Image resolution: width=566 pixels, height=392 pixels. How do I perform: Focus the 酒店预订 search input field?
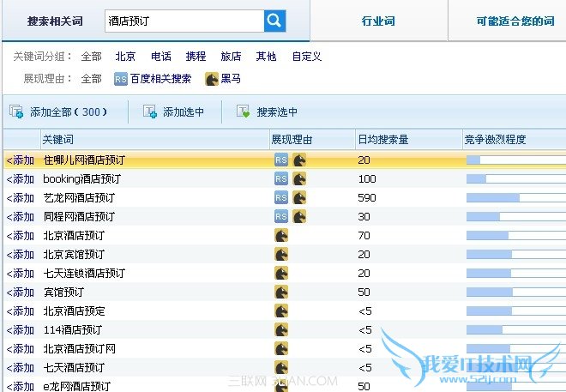[x=184, y=21]
